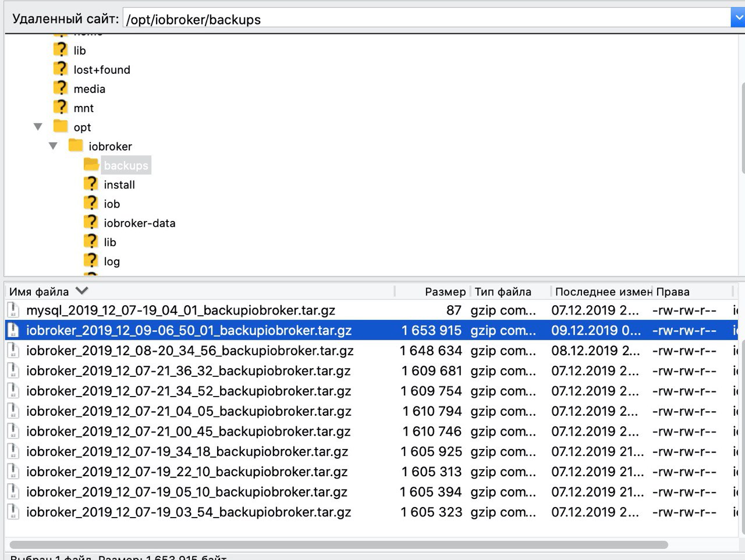
Task: Click file icon of iobroker_2019_12_07-19_03_54 row
Action: (13, 511)
